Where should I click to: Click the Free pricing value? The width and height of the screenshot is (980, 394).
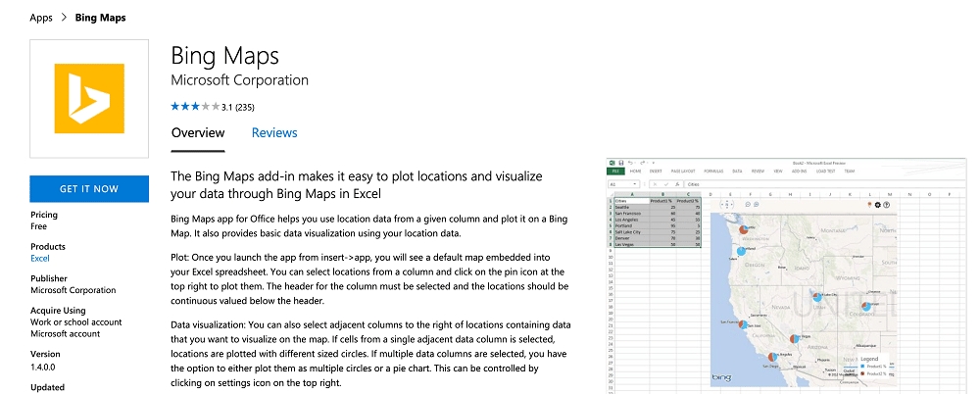click(x=39, y=226)
